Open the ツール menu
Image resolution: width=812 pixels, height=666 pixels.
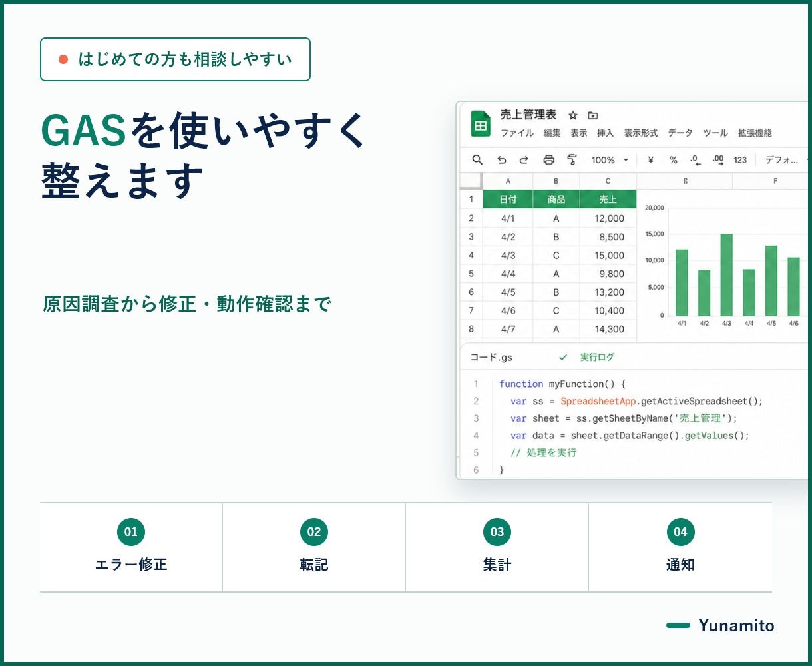[x=715, y=133]
